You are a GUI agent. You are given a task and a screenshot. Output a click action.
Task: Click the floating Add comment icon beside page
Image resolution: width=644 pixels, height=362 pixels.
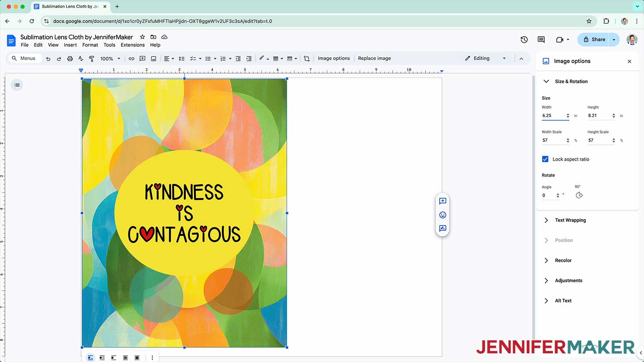tap(442, 201)
